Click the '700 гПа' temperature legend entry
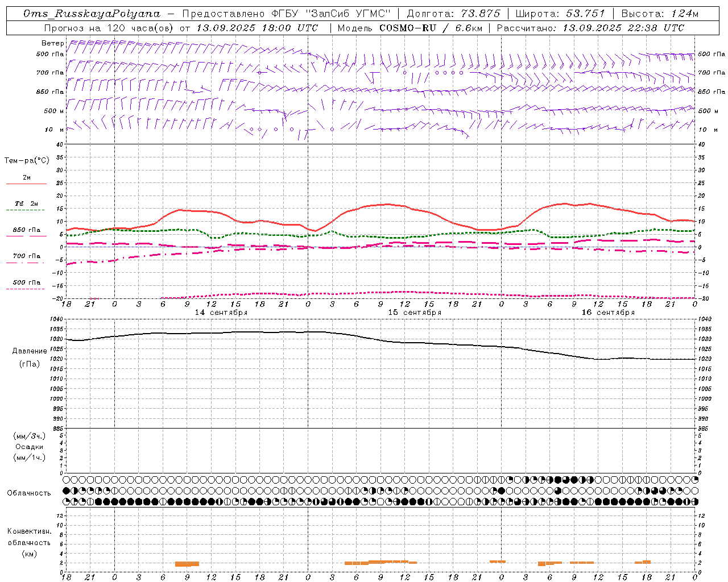Screen dimensions: 728x582 27,256
